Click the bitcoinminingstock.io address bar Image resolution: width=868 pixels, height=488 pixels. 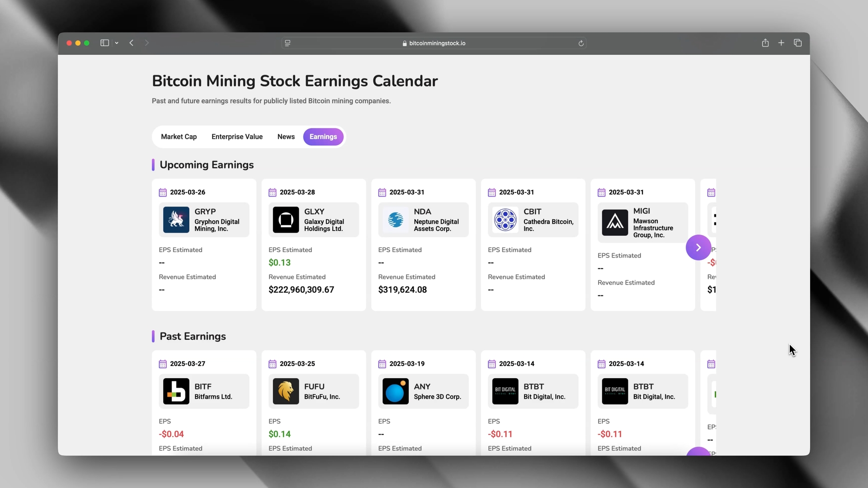pyautogui.click(x=434, y=43)
